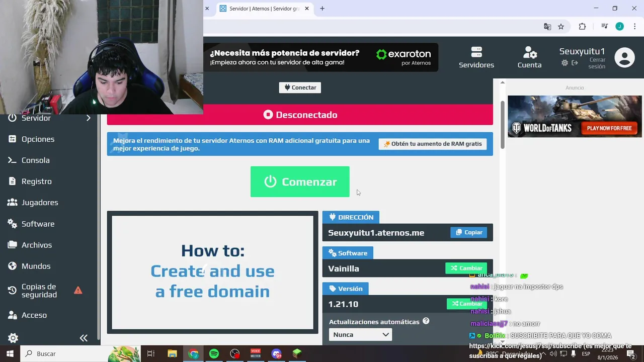644x362 pixels.
Task: Change software with Cambiar next to Vainilla
Action: click(466, 268)
